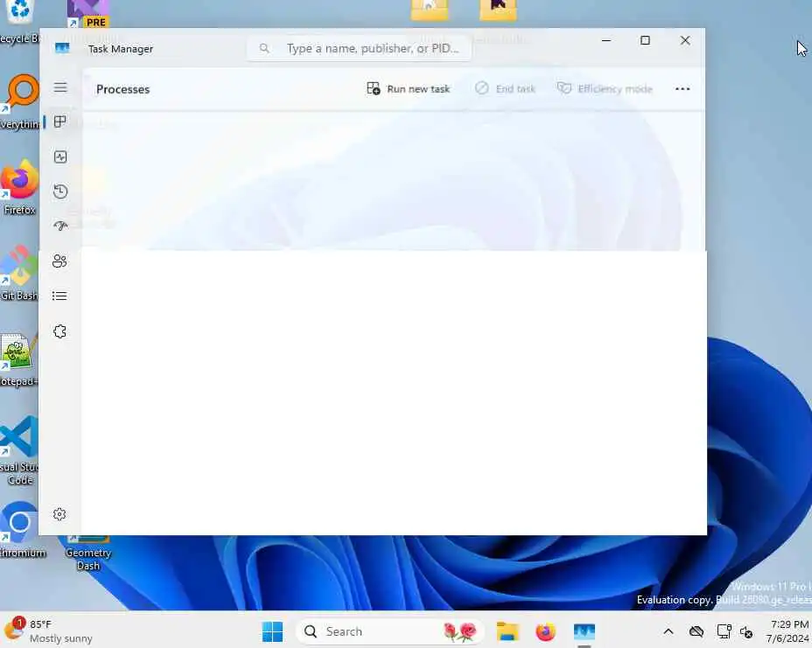Image resolution: width=812 pixels, height=648 pixels.
Task: Open the Users page in sidebar
Action: coord(60,261)
